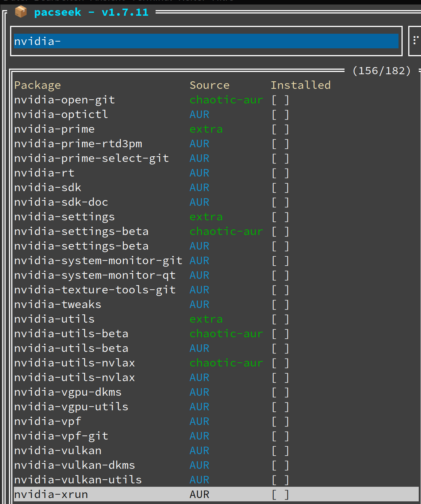Select nvidia-utils-nvlax from the AUR source
This screenshot has height=504, width=421.
tap(75, 378)
